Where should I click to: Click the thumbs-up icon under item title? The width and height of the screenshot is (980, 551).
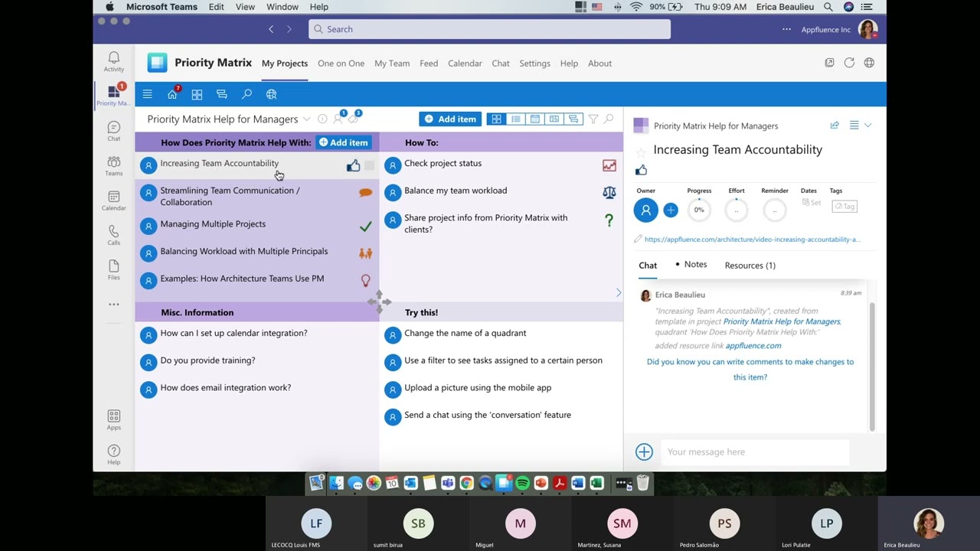(x=641, y=170)
